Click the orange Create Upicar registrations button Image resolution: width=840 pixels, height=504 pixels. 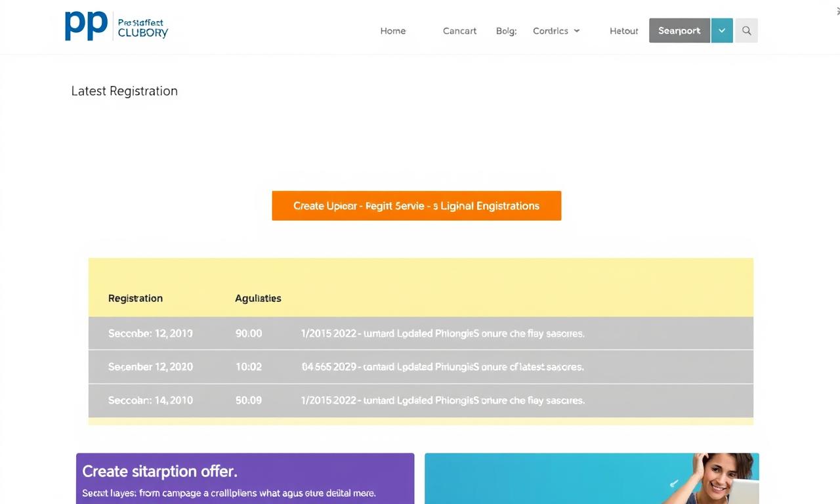417,205
